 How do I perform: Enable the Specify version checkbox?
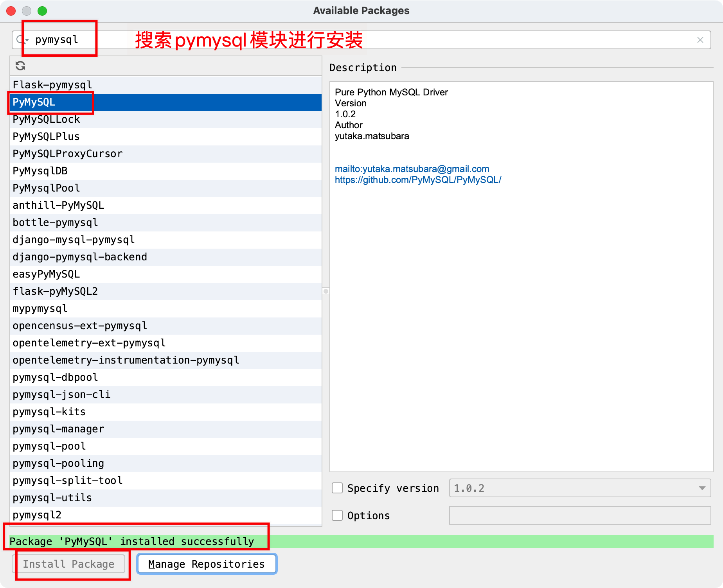337,488
